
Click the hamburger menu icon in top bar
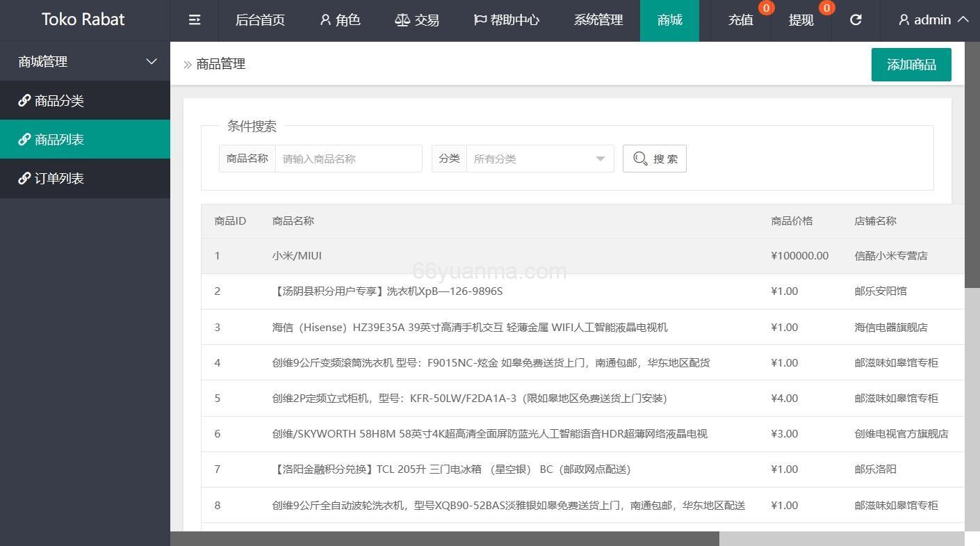click(x=194, y=20)
